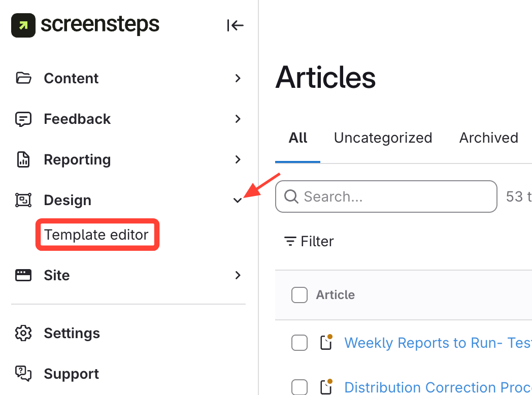The width and height of the screenshot is (532, 395).
Task: Expand the Site menu chevron
Action: coord(238,275)
